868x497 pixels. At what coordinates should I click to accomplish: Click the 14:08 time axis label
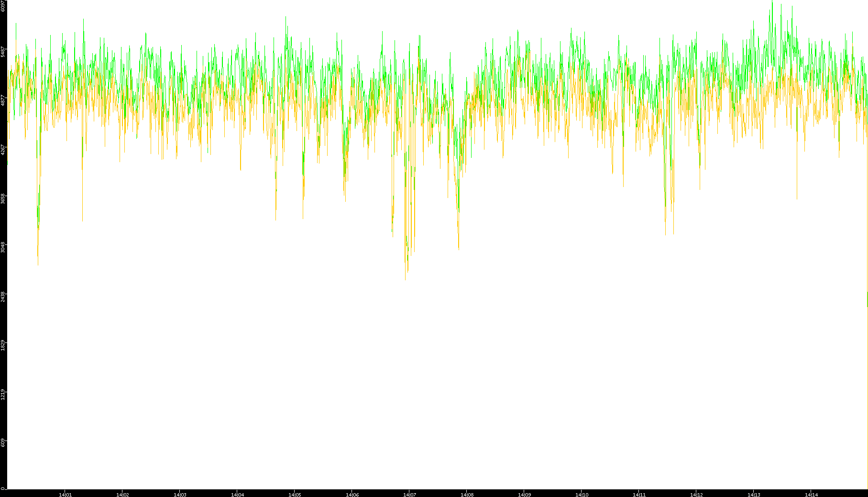467,495
